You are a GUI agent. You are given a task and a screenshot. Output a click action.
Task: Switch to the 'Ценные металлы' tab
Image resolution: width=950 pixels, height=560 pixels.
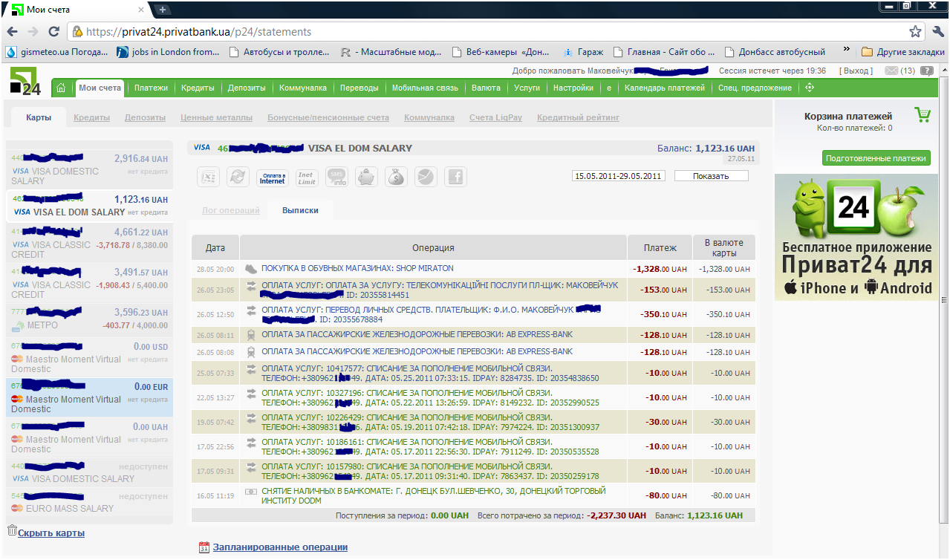(x=216, y=117)
